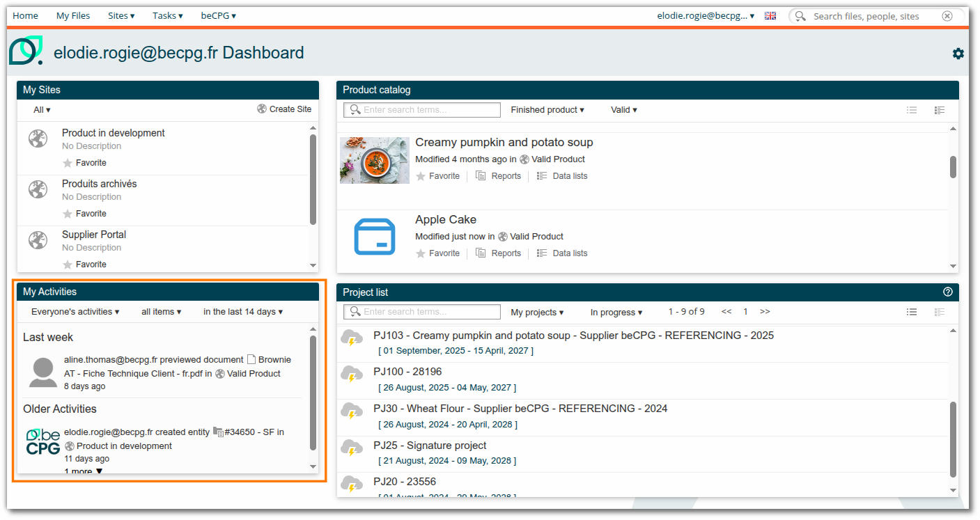Image resolution: width=980 pixels, height=520 pixels.
Task: Favorite the Supplier Portal site
Action: [x=84, y=265]
